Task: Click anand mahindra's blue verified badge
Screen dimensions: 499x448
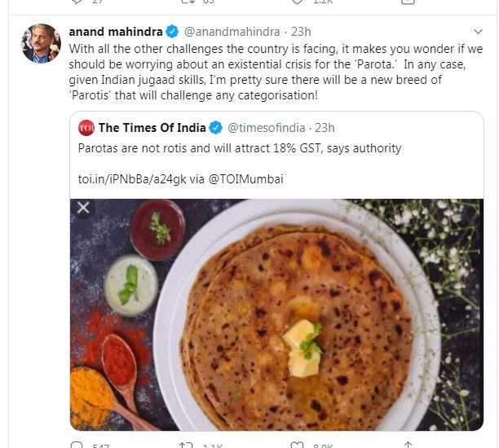Action: click(173, 32)
